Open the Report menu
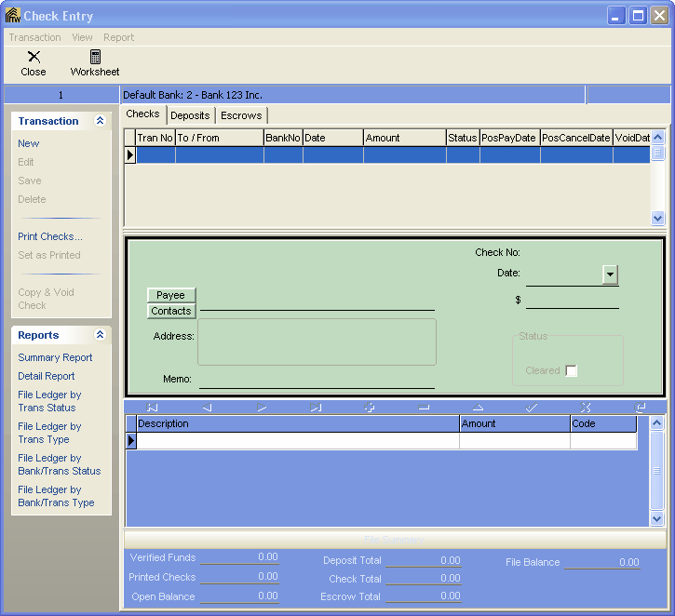The height and width of the screenshot is (616, 675). [118, 37]
